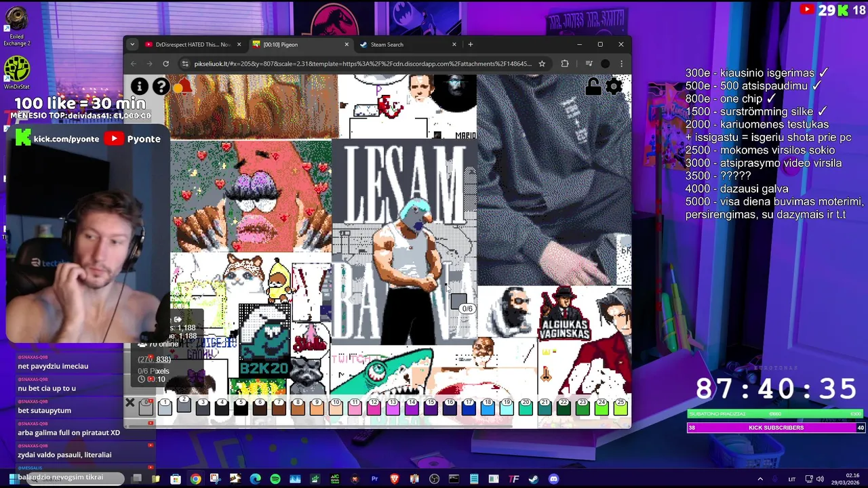Screen dimensions: 868x488
Task: Open the terminal app in the taskbar
Action: [x=454, y=479]
